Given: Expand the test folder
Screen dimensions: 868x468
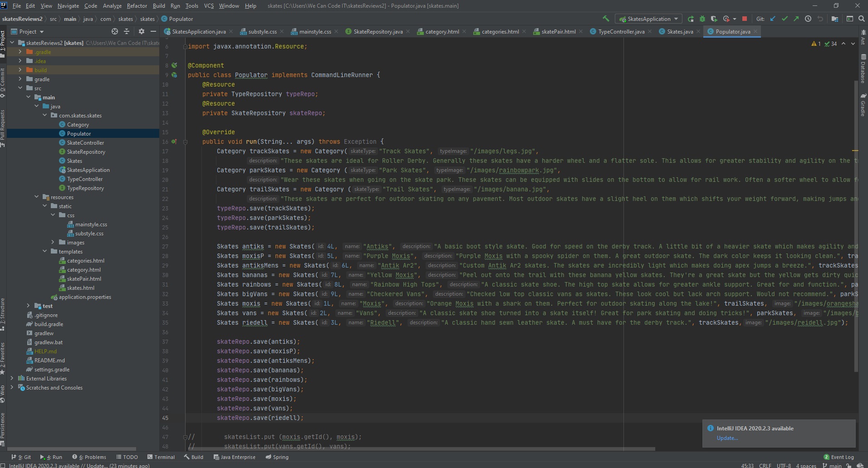Looking at the screenshot, I should 28,306.
